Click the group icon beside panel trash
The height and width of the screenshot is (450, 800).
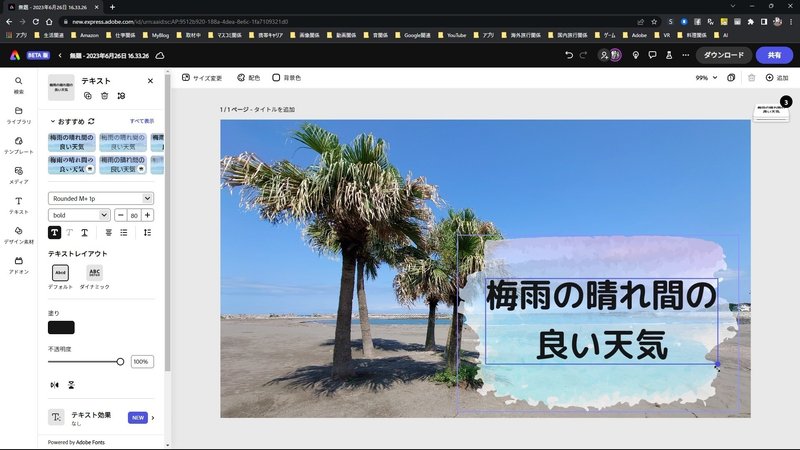121,96
